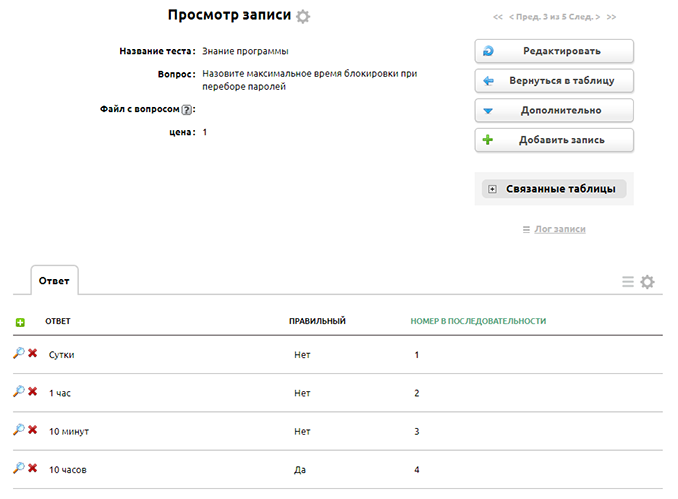Delete the 1 час answer row
This screenshot has height=499, width=678.
[32, 392]
